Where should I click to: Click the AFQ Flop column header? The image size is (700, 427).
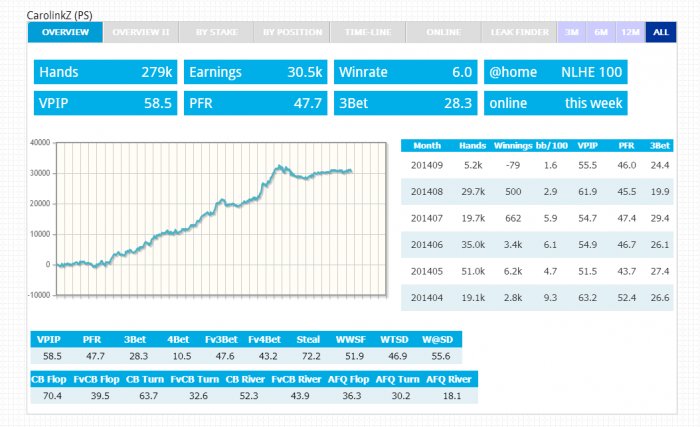(x=348, y=379)
